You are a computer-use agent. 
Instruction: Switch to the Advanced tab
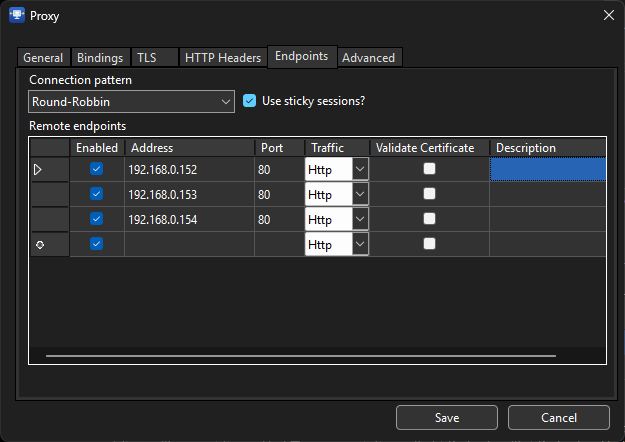pos(369,57)
